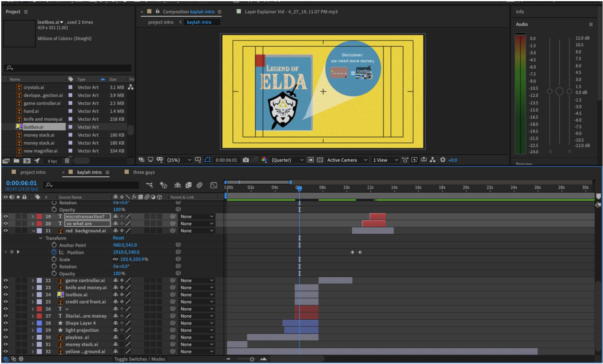Toggle visibility of light projection layer
Screen dimensions: 603x364
pyautogui.click(x=6, y=330)
